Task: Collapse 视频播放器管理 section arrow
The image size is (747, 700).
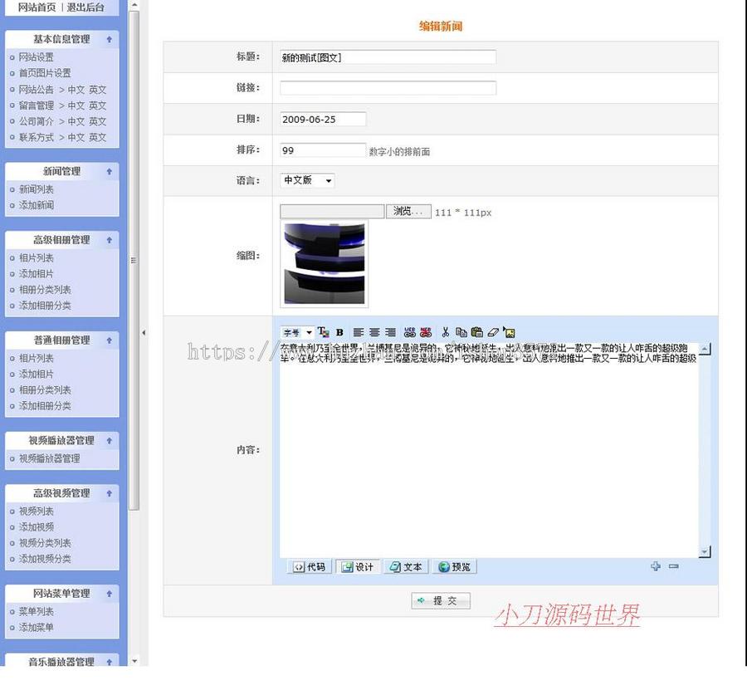Action: click(110, 440)
